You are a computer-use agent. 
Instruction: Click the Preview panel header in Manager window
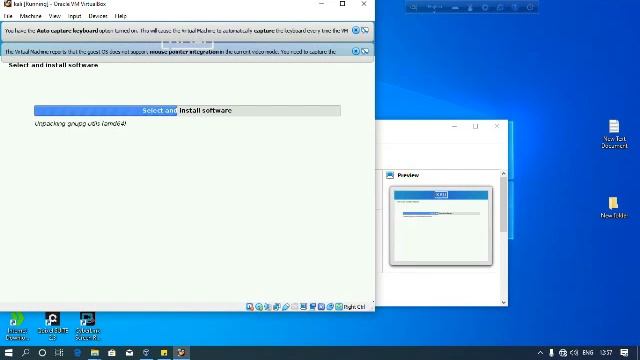tap(408, 175)
